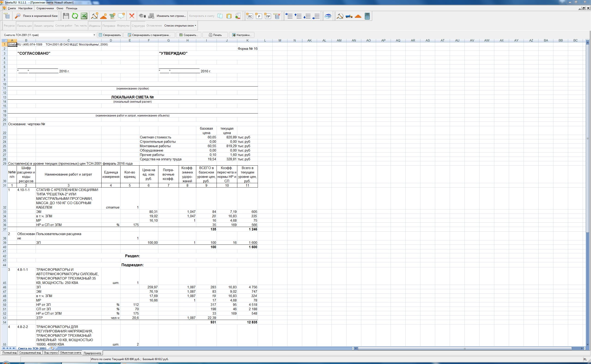Click the first-sheet navigation arrow at bottom left
Screen dimensions: 591x364
point(4,348)
